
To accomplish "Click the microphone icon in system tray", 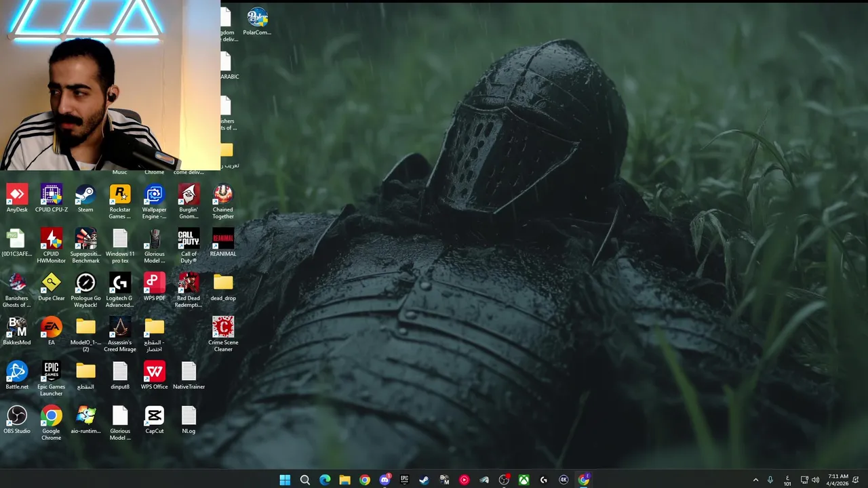I will click(x=770, y=480).
